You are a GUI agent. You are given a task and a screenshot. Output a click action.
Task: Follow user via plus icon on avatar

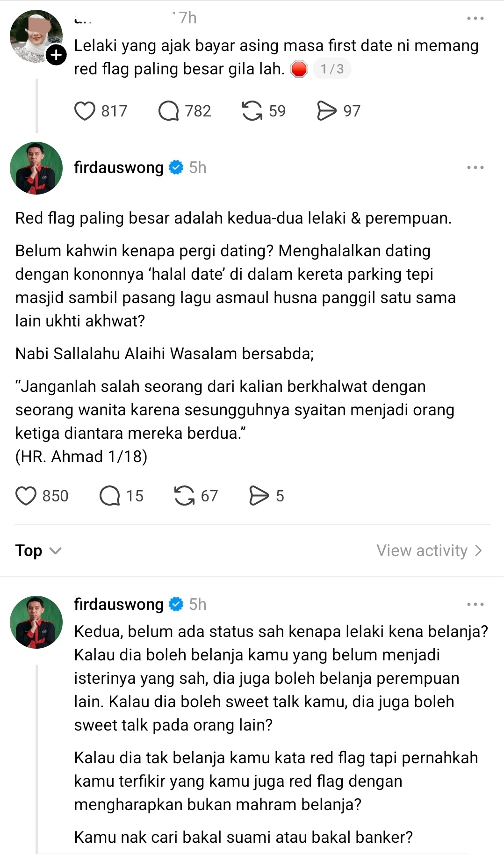coord(56,55)
